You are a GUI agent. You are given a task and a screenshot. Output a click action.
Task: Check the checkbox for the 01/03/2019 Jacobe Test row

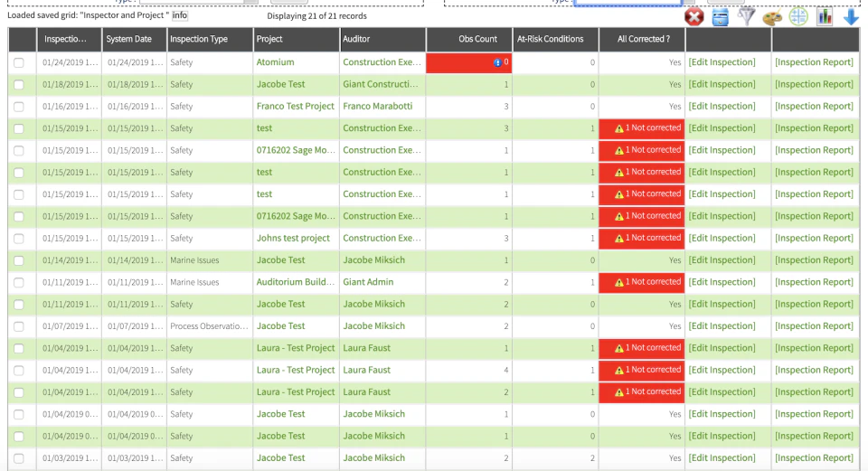pyautogui.click(x=19, y=458)
